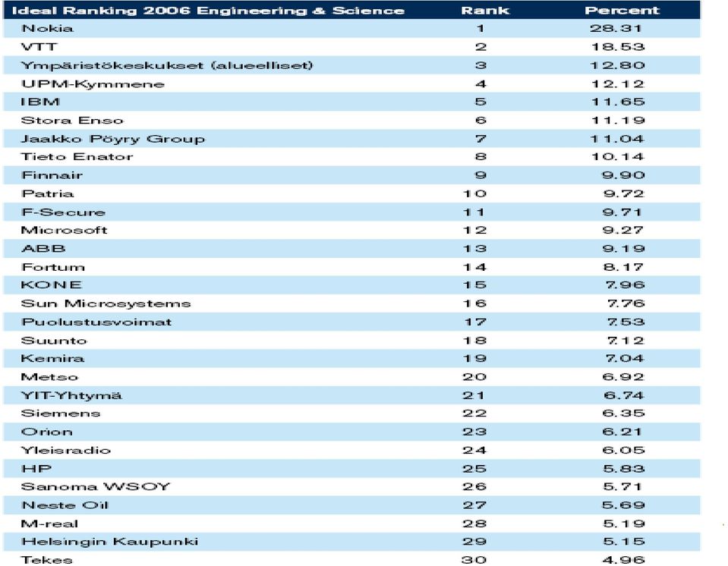Select the Siemens row name
This screenshot has height=566, width=728.
point(61,413)
